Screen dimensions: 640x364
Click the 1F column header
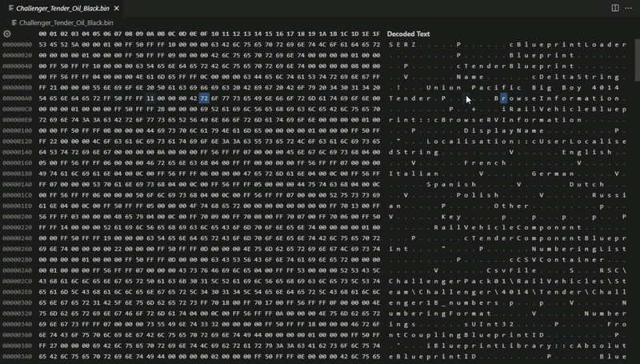(x=376, y=34)
